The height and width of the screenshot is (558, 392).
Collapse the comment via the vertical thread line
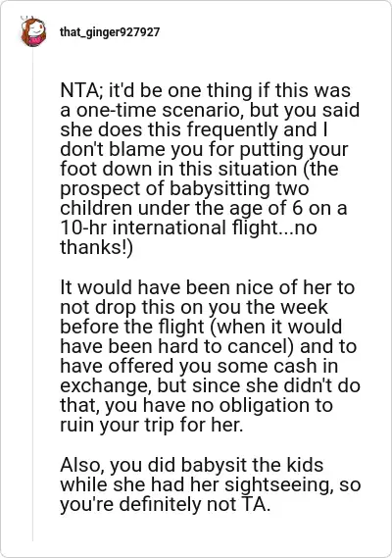[x=32, y=295]
